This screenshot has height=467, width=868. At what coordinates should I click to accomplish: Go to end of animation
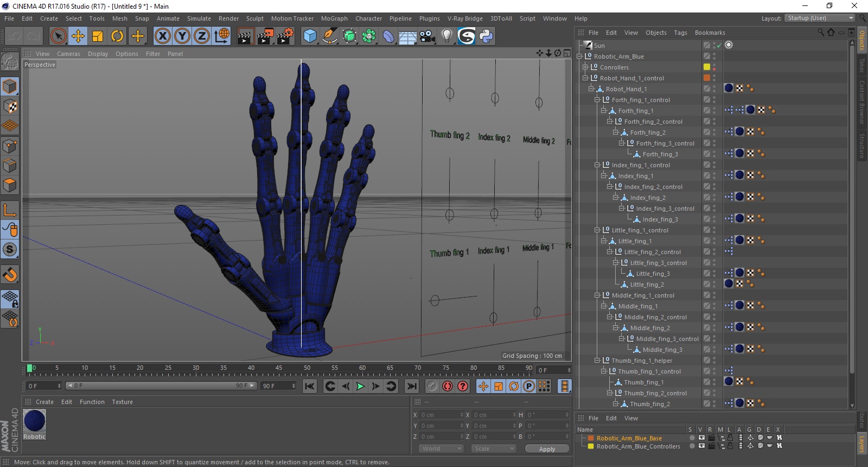412,386
